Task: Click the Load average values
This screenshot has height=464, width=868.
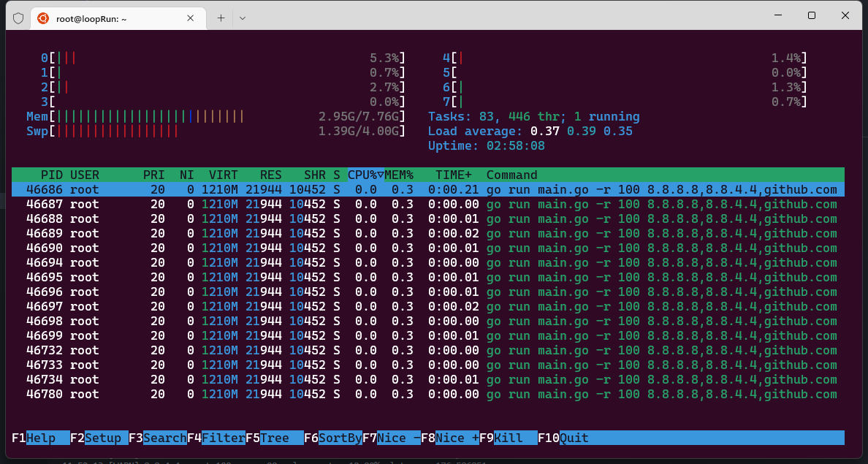Action: pos(582,132)
